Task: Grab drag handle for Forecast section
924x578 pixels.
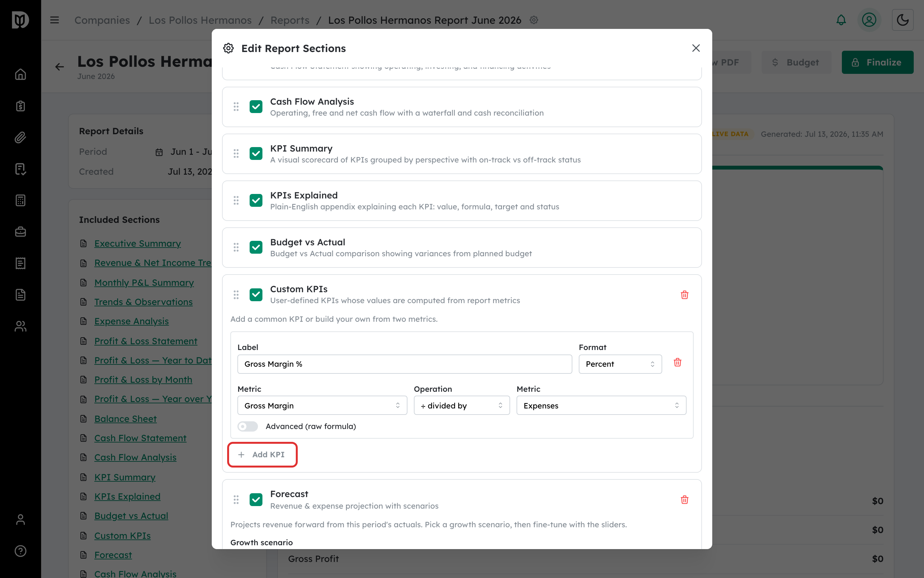Action: point(236,500)
